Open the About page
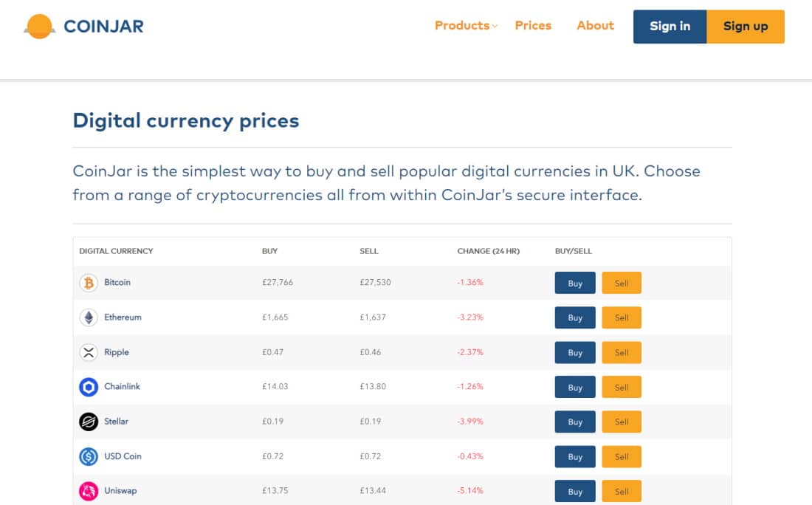Screen dimensions: 812x505 click(x=595, y=25)
